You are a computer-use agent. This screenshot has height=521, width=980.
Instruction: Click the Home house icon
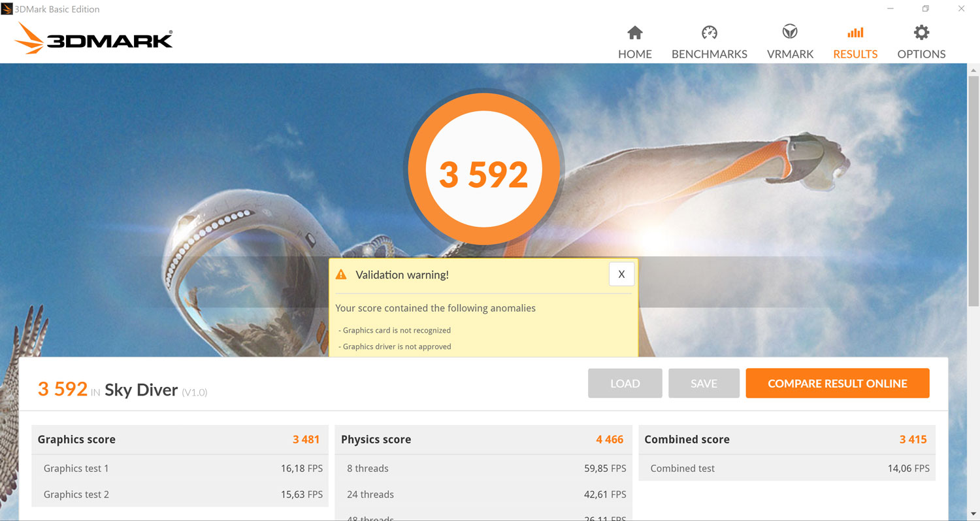tap(635, 33)
